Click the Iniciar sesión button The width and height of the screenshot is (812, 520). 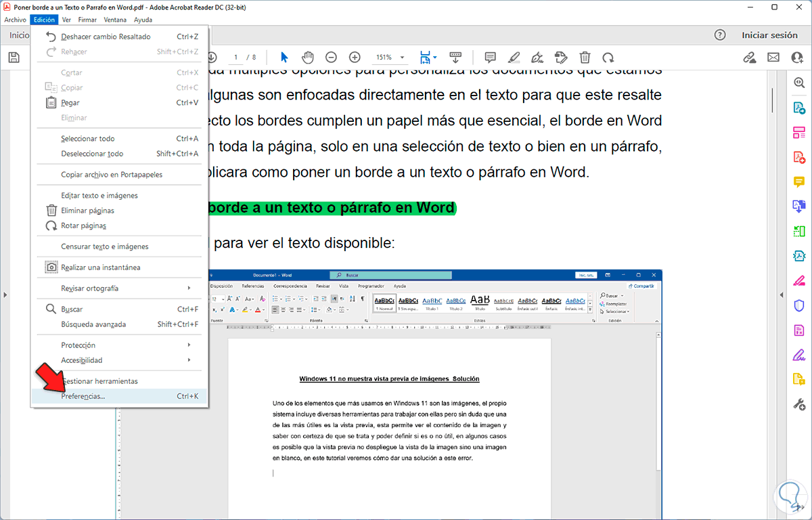pos(769,35)
